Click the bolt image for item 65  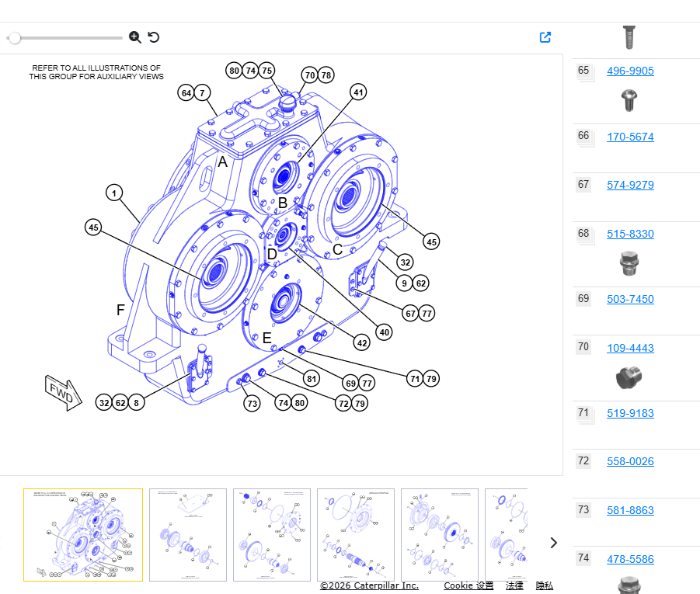click(629, 100)
